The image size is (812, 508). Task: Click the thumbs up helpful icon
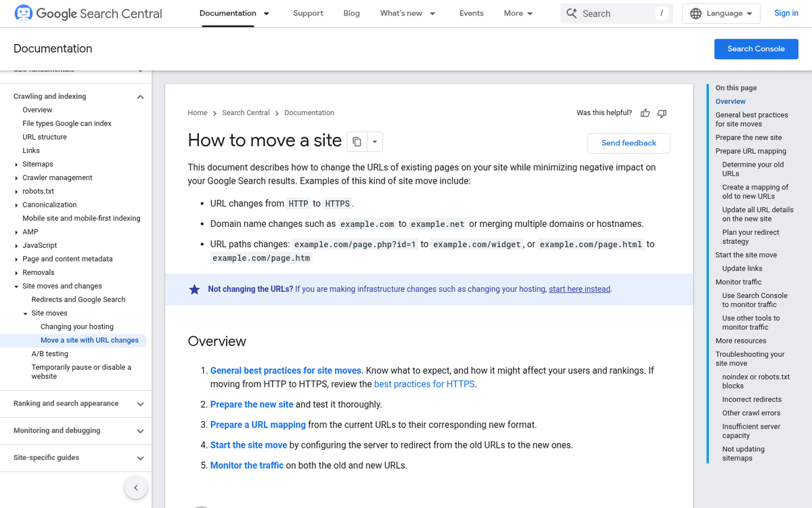pos(645,113)
